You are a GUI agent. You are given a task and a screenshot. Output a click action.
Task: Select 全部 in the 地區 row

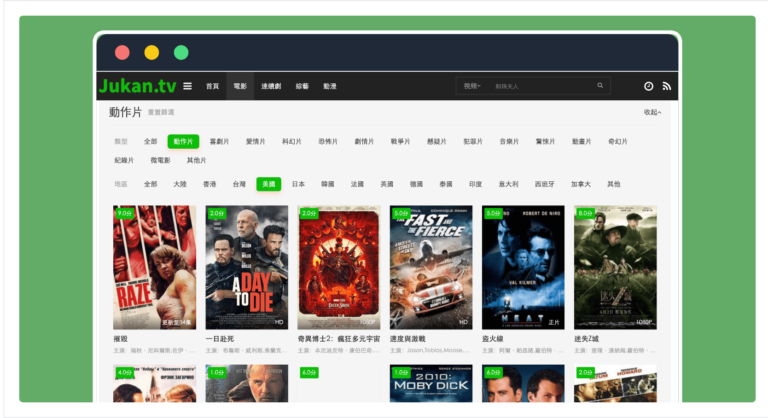pos(150,184)
